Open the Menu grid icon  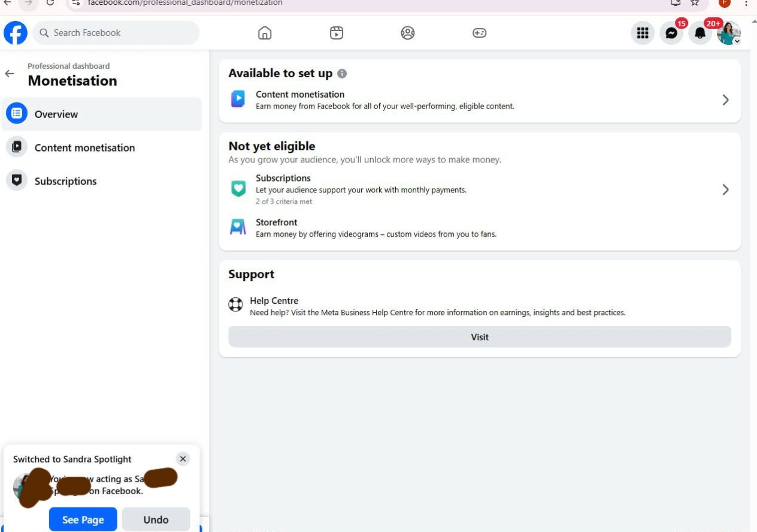[643, 33]
